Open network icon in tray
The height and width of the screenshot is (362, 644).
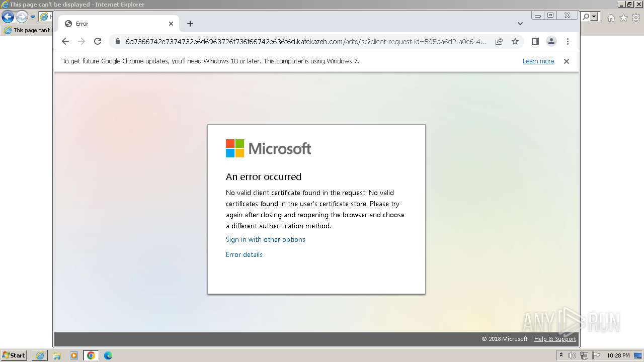click(x=584, y=355)
